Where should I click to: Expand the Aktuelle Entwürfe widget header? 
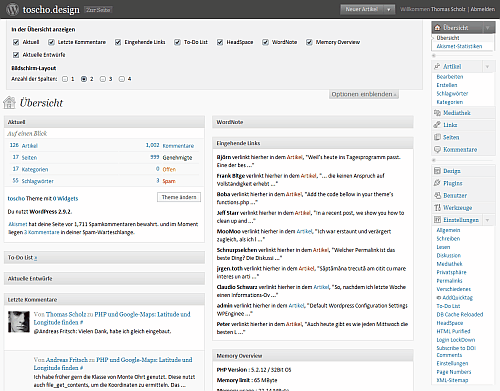point(104,278)
